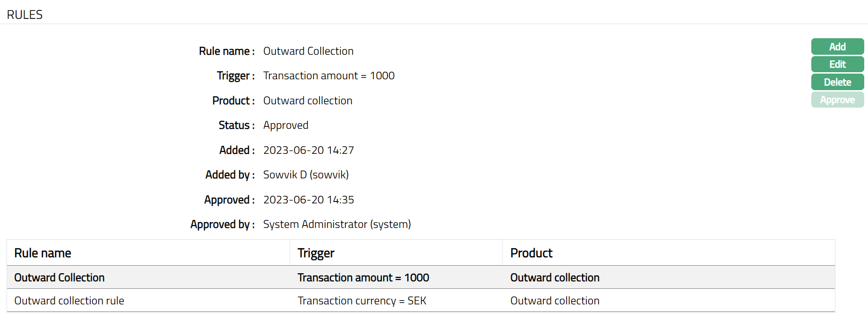
Task: Click the Delete button
Action: click(x=837, y=82)
